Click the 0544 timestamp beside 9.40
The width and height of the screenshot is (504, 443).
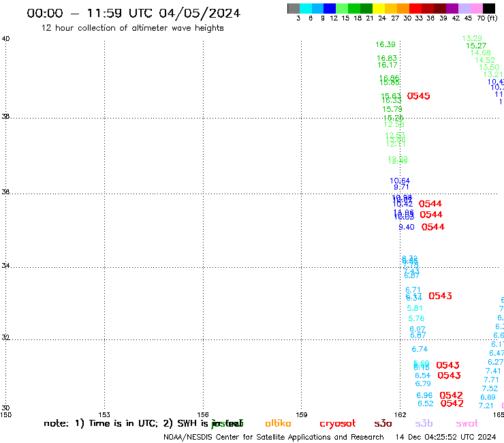433,227
